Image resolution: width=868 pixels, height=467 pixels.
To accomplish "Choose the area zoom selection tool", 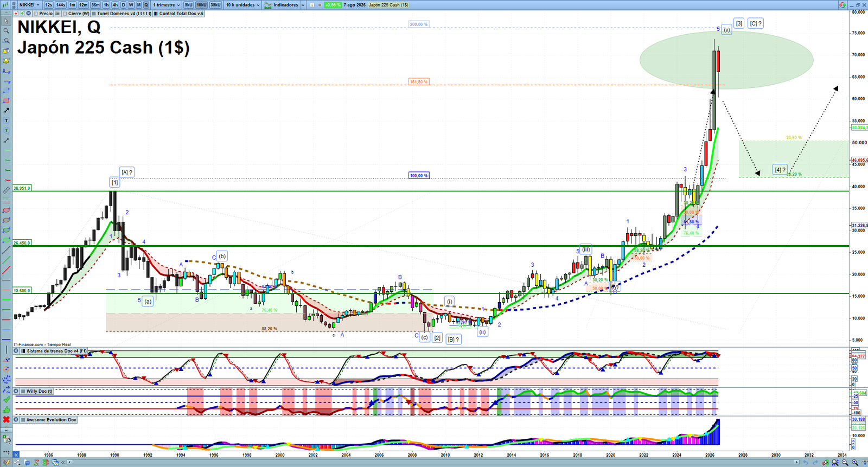I will (x=6, y=41).
